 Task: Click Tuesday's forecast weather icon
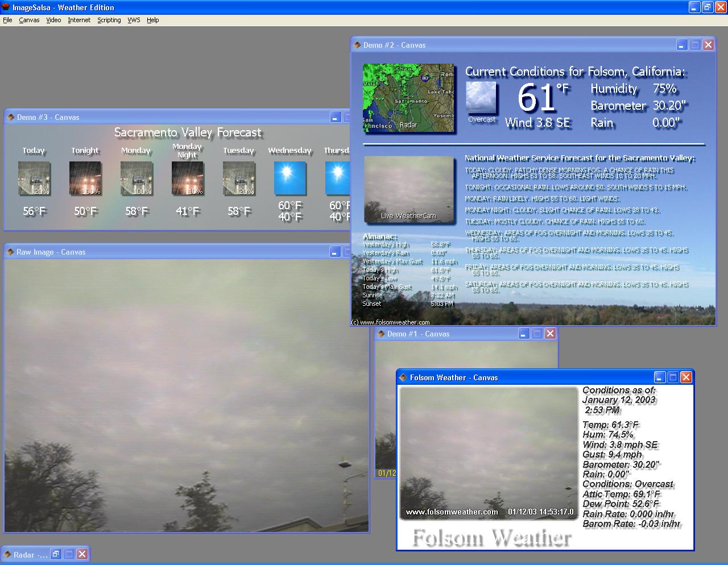[239, 178]
